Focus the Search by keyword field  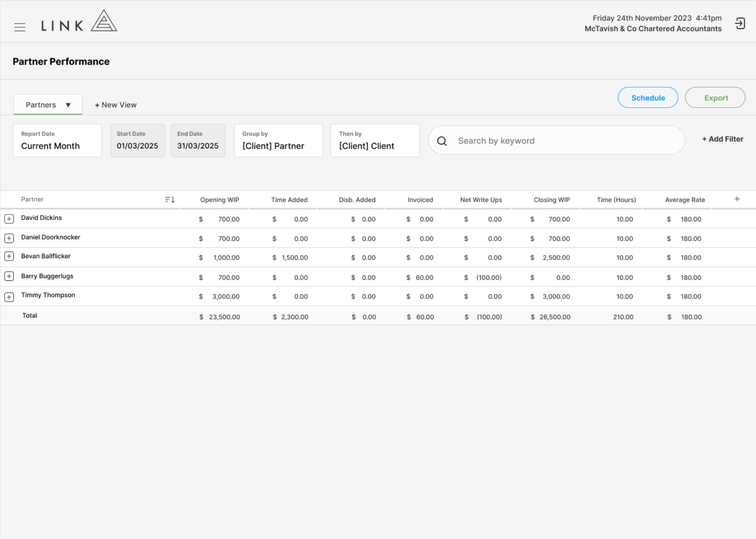tap(557, 141)
